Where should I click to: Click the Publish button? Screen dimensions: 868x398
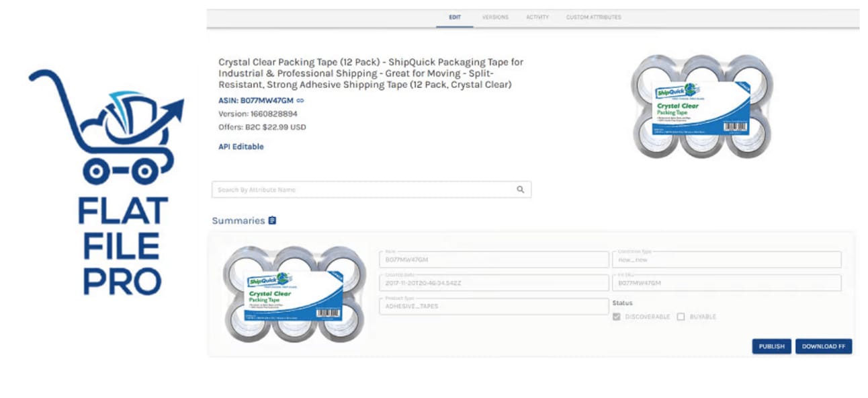(x=771, y=346)
